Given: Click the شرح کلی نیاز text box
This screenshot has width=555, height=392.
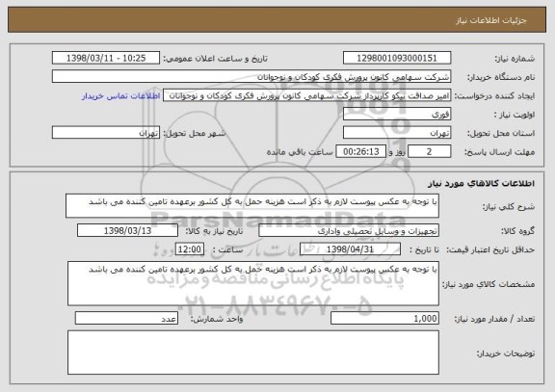Looking at the screenshot, I should click(x=252, y=205).
